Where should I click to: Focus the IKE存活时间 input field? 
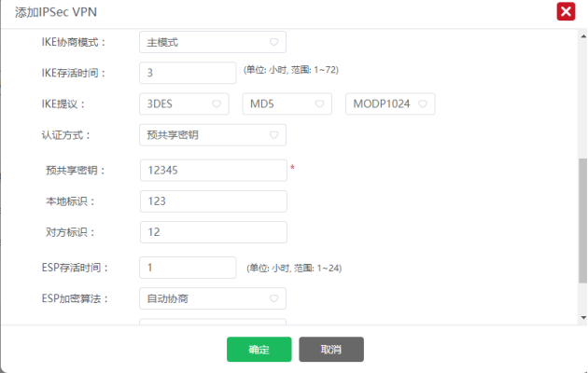[x=188, y=73]
